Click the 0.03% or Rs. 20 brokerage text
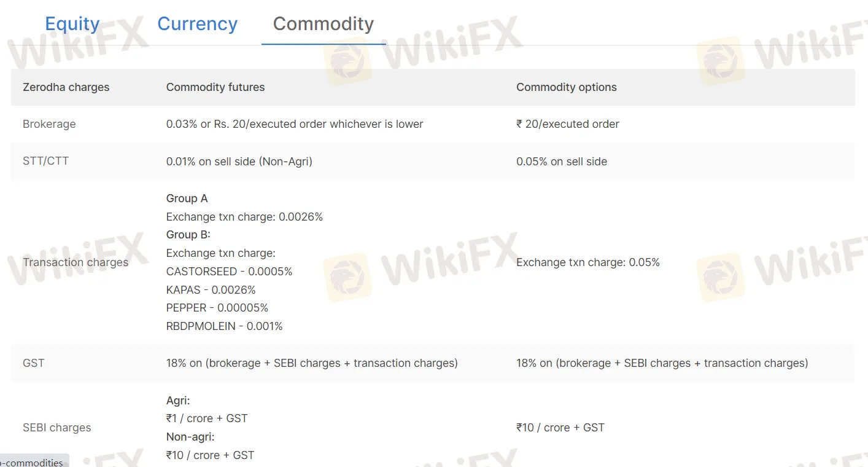This screenshot has height=467, width=868. tap(295, 124)
